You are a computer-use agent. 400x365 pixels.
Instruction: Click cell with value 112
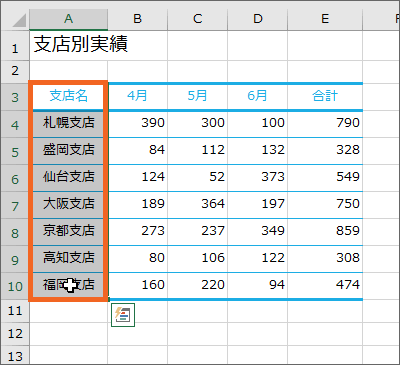click(x=198, y=151)
